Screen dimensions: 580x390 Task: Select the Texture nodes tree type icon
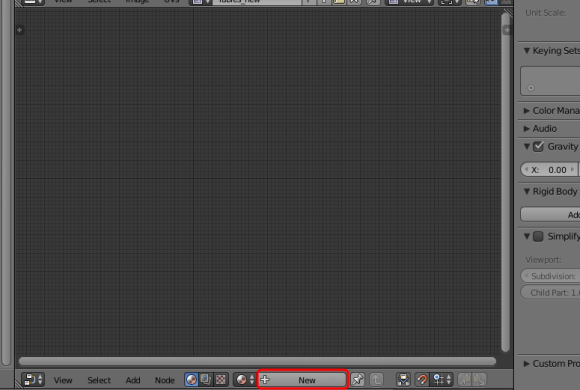tap(220, 380)
